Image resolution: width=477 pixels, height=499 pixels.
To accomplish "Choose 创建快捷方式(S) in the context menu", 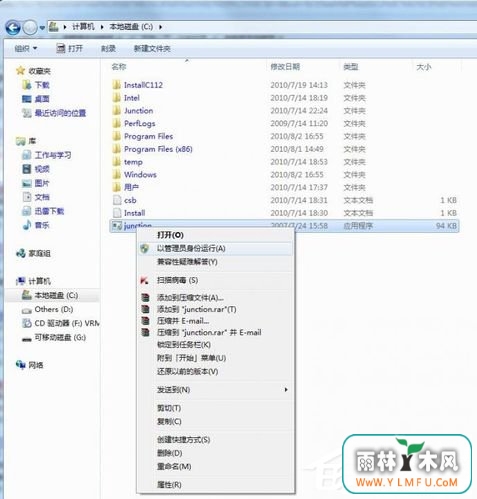I will click(x=215, y=439).
